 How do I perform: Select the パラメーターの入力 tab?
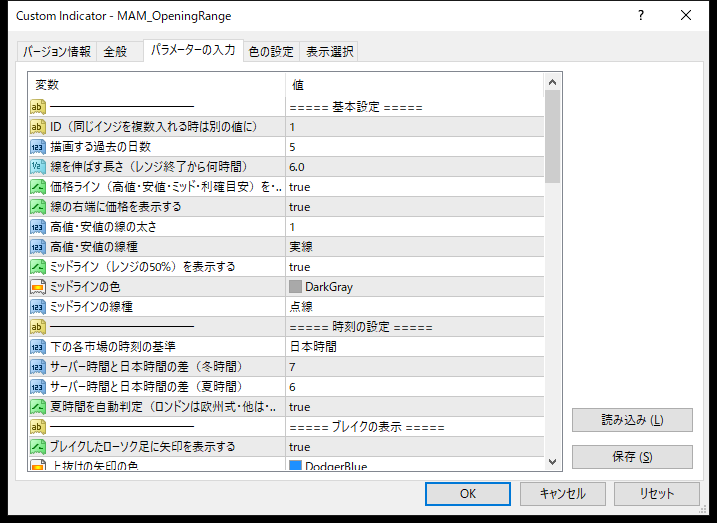[x=193, y=50]
